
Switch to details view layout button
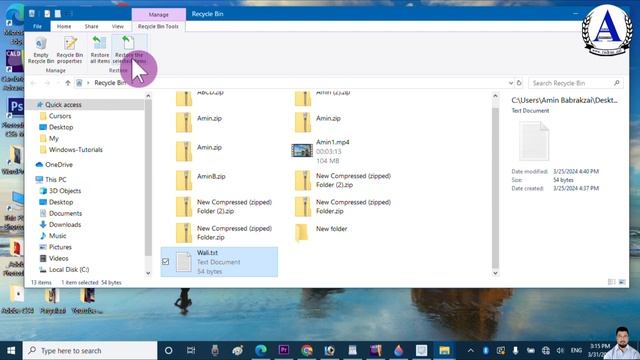pos(611,282)
